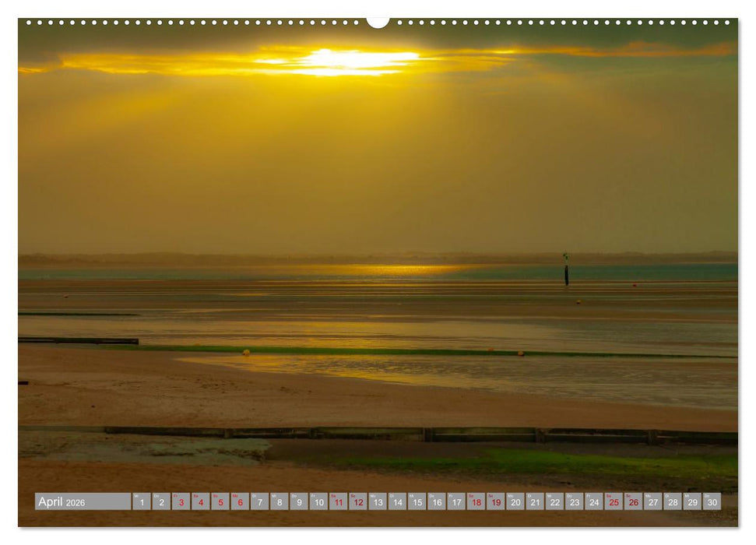The height and width of the screenshot is (545, 756).
Task: Select the Easter Monday 6 cell
Action: (240, 502)
